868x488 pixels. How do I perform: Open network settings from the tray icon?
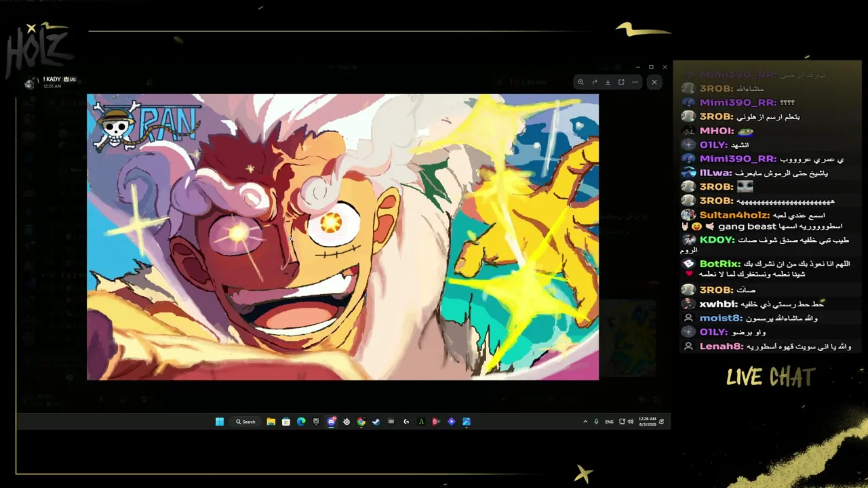click(622, 422)
